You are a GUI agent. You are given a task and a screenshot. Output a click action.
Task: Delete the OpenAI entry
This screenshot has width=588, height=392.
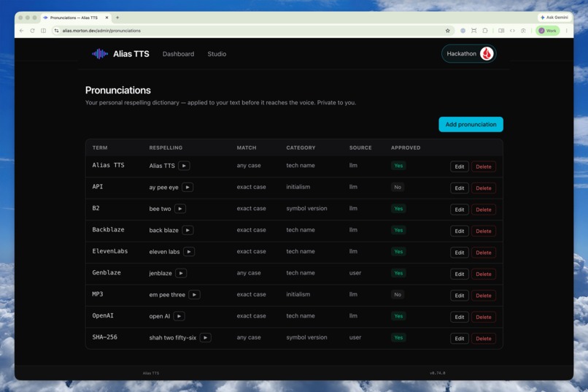pos(484,317)
